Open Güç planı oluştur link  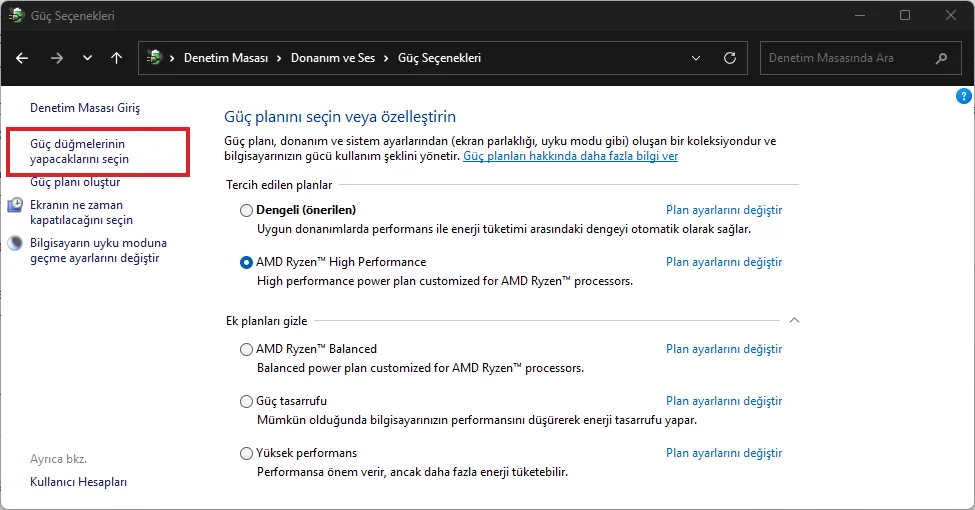point(75,182)
